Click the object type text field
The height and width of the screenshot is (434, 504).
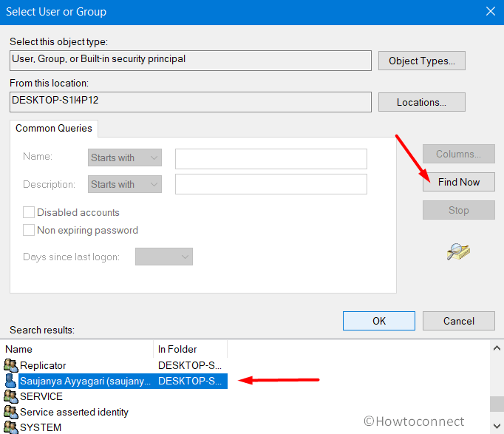[191, 61]
